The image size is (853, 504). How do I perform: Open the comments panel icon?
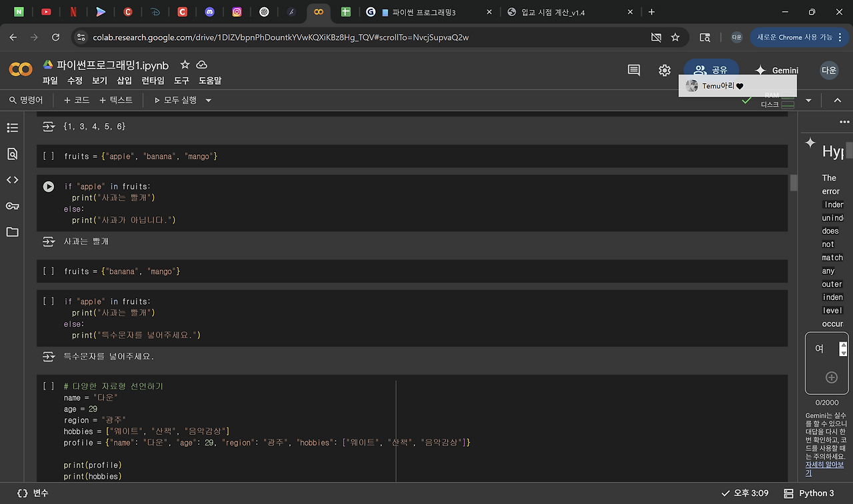pos(634,70)
